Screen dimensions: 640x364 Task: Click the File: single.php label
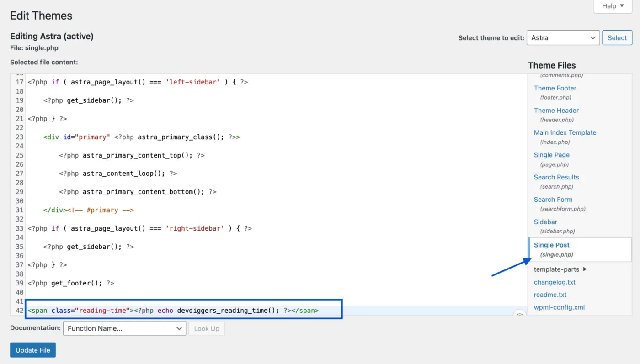34,47
